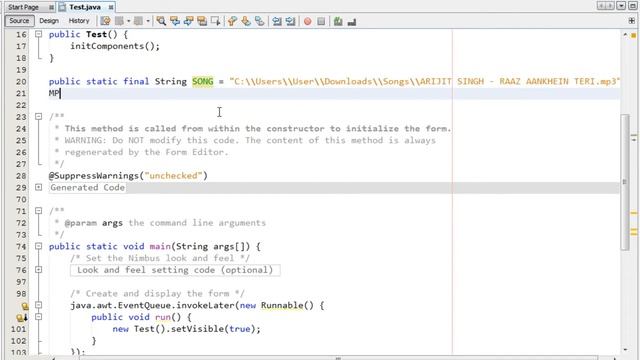This screenshot has width=640, height=360.
Task: Click Runnable in invokeLater line
Action: [x=282, y=305]
